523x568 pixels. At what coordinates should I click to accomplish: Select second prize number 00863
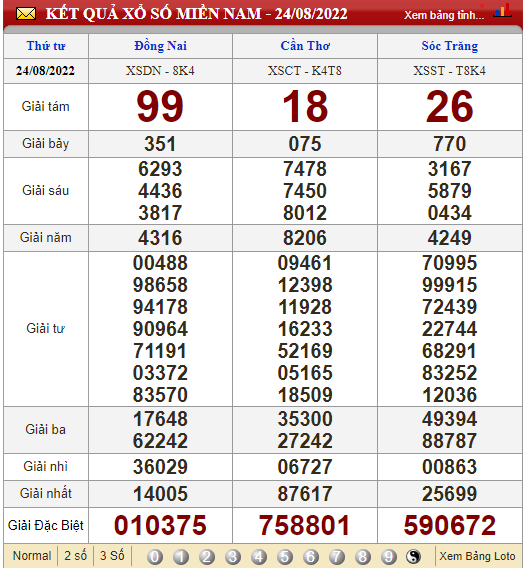449,467
